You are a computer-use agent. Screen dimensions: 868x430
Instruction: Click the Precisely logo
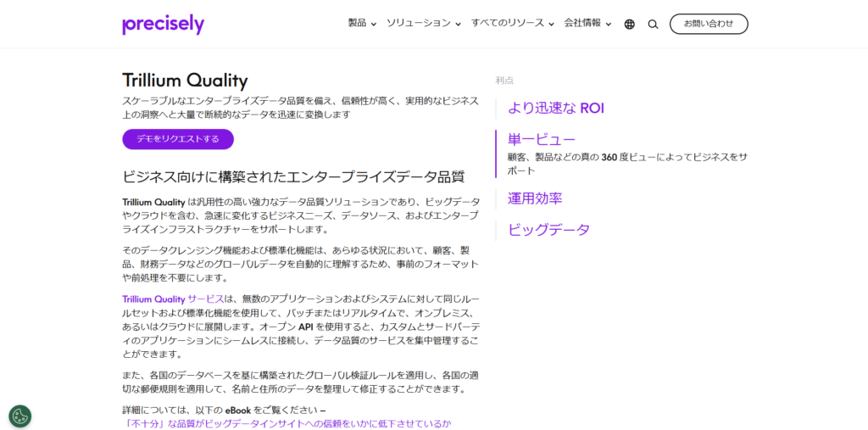[164, 25]
